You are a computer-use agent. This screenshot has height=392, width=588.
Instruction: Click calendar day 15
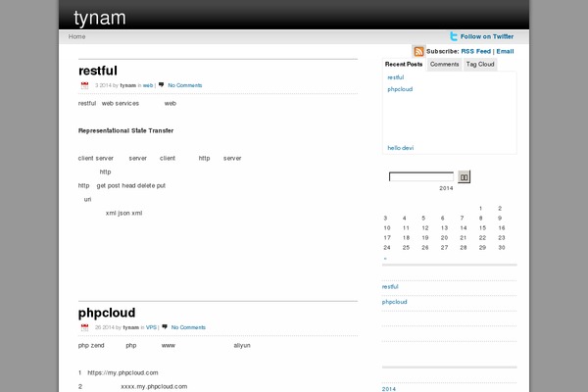pos(482,227)
